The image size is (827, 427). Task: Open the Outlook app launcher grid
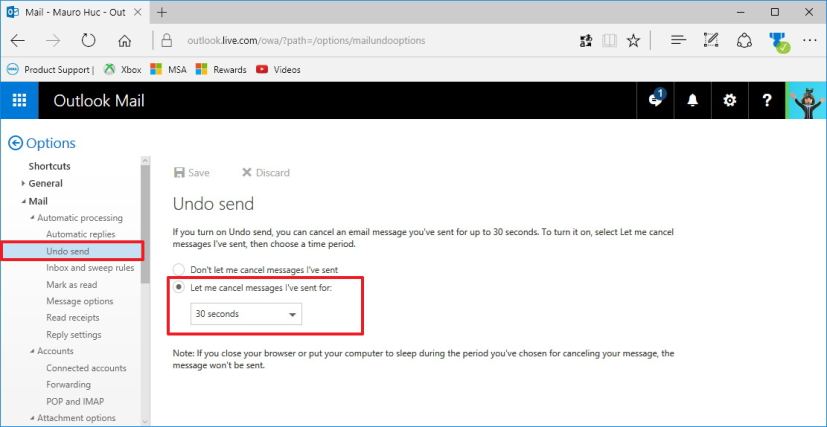coord(20,100)
